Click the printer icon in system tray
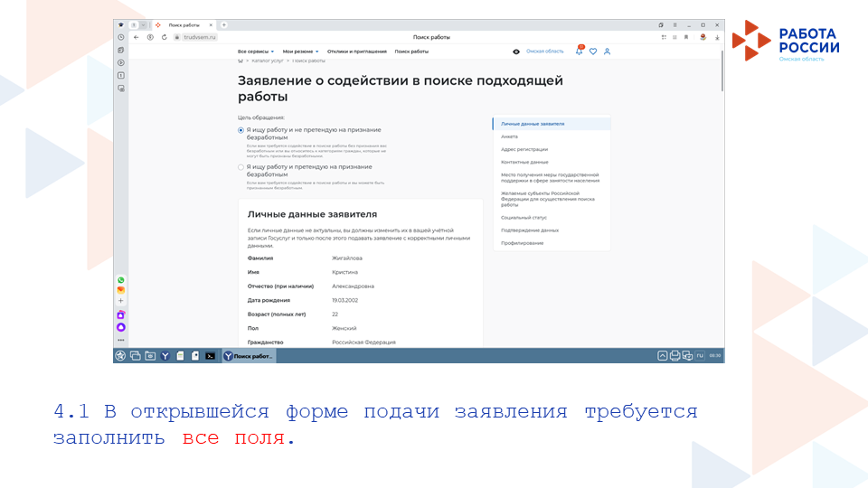868x488 pixels. tap(675, 356)
